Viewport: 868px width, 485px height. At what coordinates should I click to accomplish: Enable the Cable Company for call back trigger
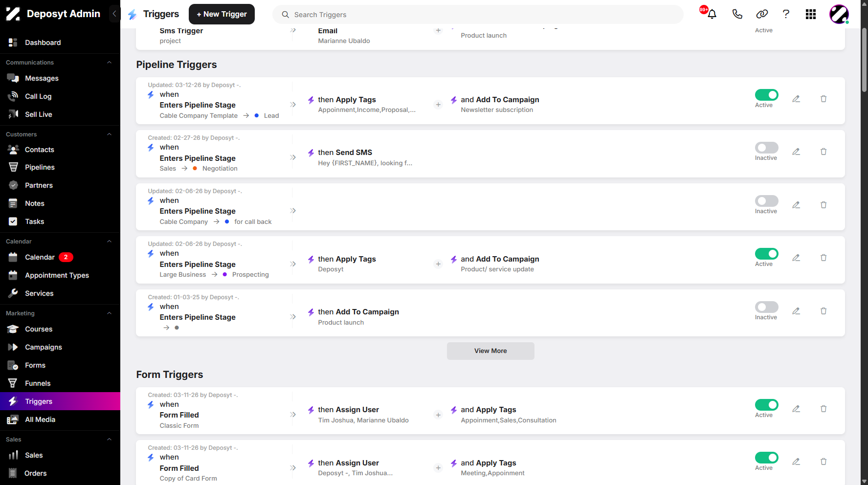766,201
